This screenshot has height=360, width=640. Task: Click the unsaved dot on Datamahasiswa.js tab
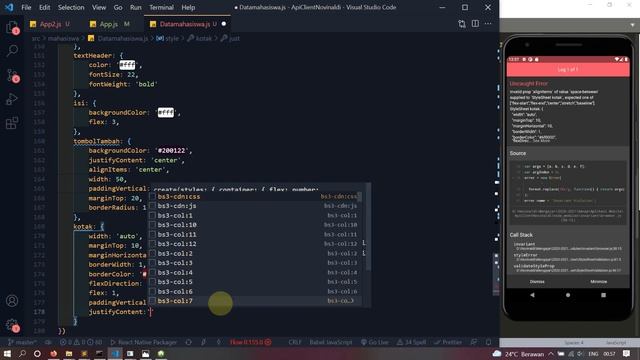[x=224, y=24]
